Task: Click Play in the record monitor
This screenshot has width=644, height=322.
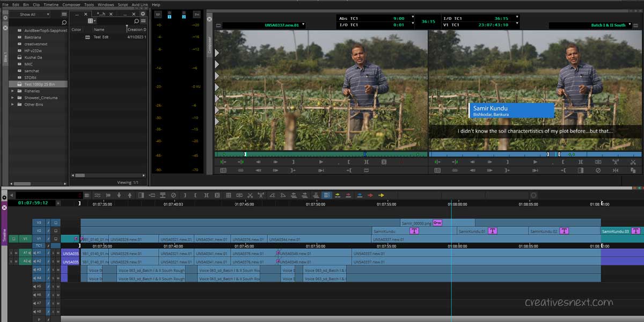Action: (535, 162)
